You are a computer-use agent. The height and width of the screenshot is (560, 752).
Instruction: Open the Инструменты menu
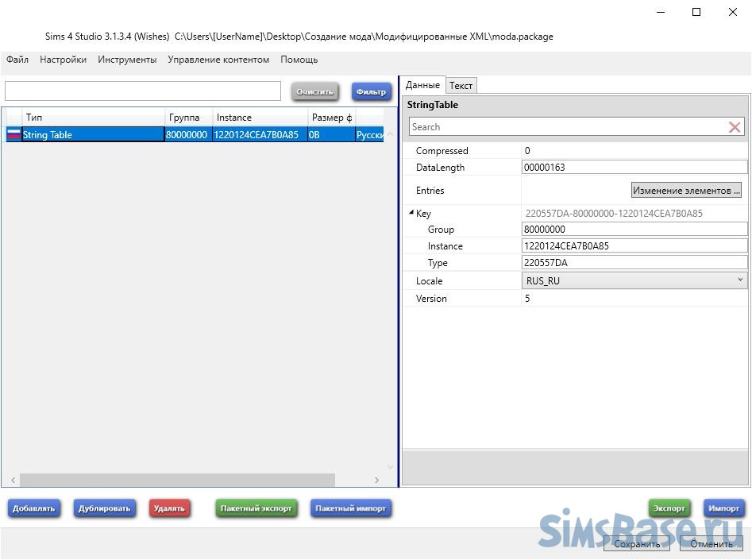click(127, 60)
